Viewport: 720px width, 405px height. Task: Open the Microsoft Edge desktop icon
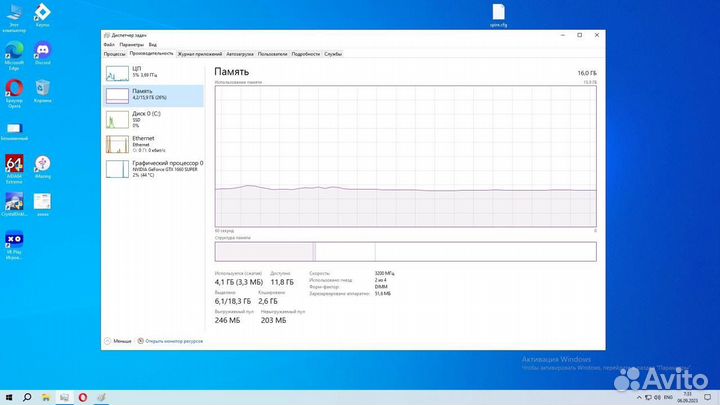coord(14,52)
